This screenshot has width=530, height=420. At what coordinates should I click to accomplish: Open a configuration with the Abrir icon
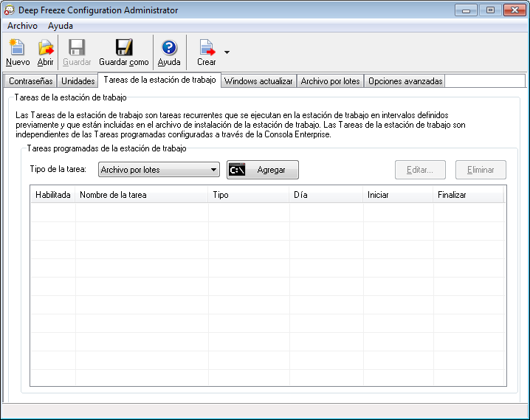[x=46, y=49]
